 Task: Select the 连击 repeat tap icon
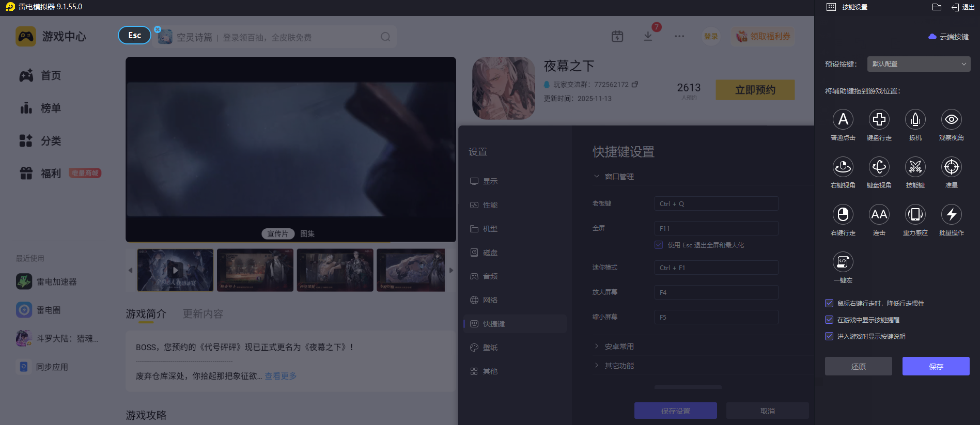pos(879,214)
